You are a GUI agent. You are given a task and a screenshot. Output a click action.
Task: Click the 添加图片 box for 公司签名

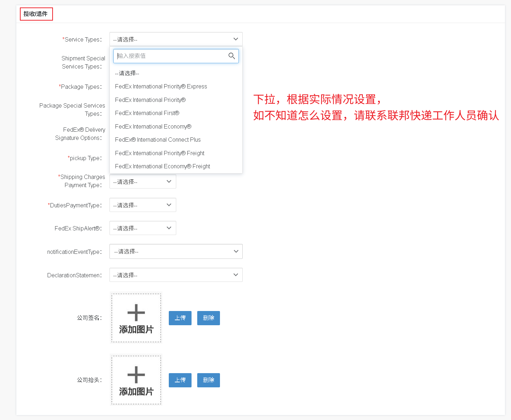pos(136,318)
